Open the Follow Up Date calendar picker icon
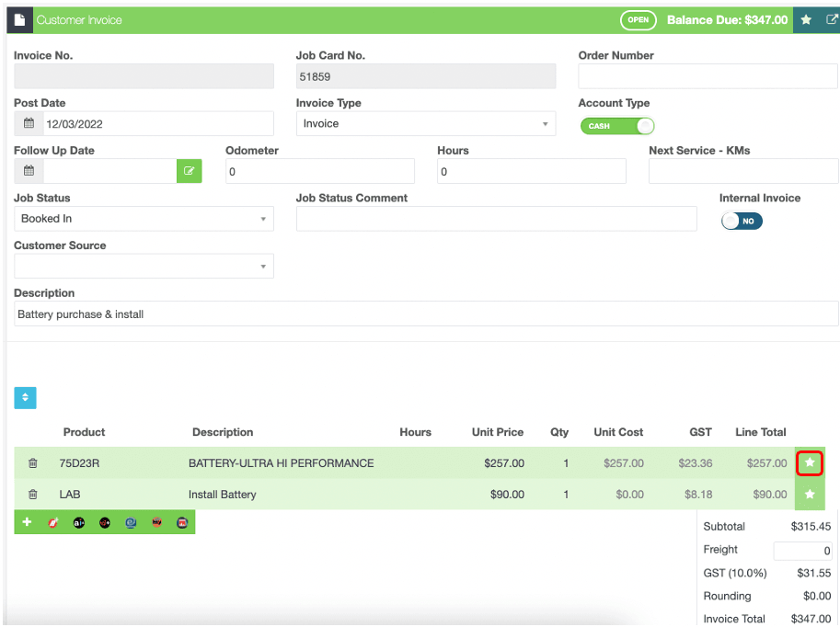The height and width of the screenshot is (627, 840). 29,171
